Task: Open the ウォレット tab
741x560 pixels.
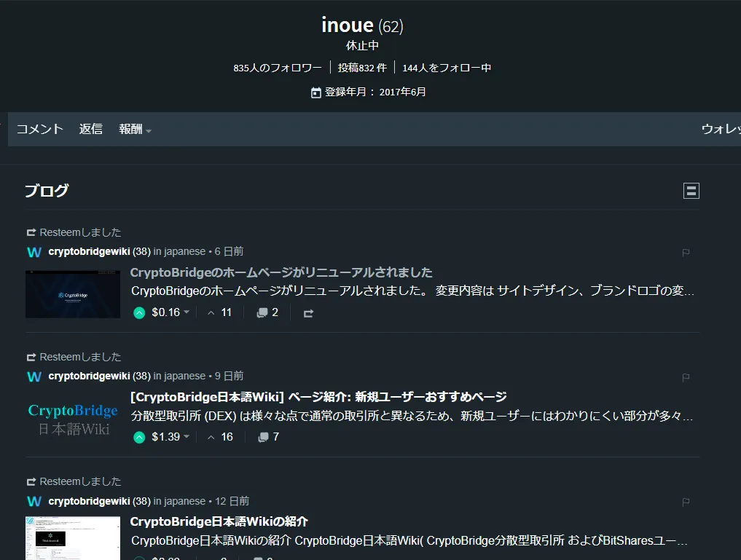Action: pyautogui.click(x=721, y=130)
